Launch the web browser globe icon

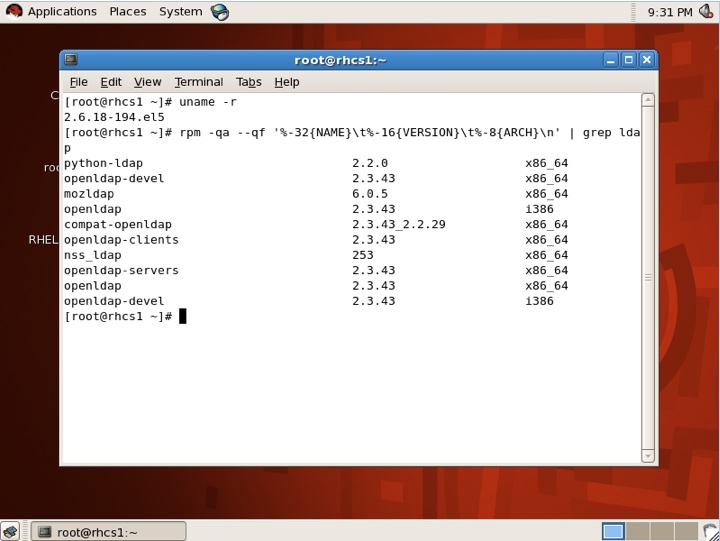point(220,12)
